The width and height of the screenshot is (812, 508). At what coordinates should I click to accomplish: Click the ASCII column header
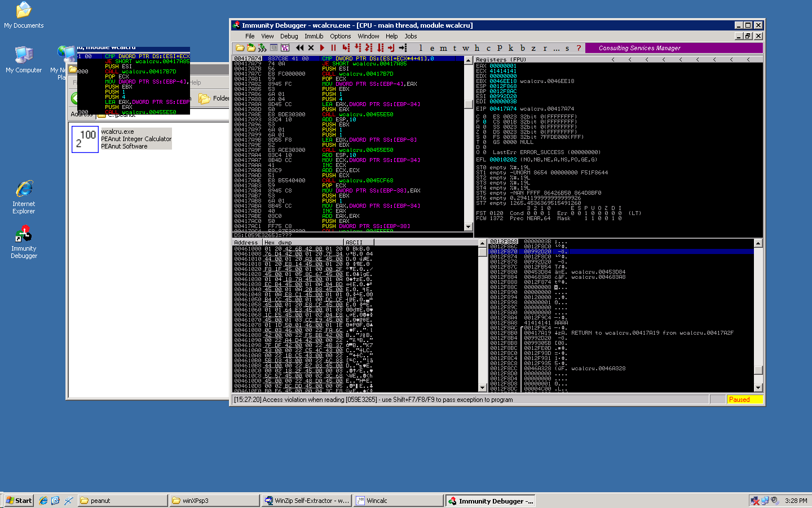[359, 242]
